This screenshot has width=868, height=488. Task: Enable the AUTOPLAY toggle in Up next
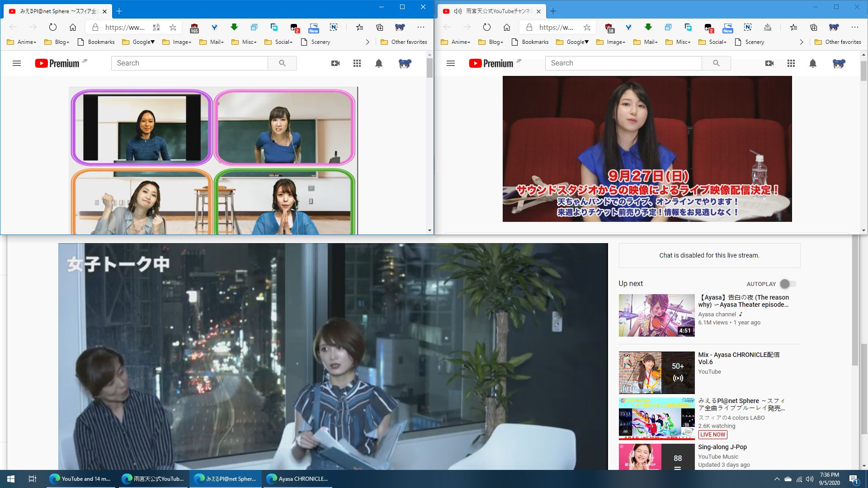[x=788, y=284]
